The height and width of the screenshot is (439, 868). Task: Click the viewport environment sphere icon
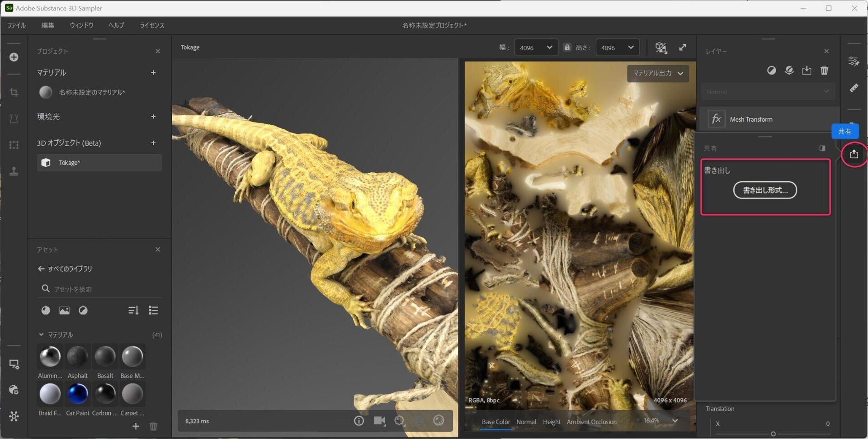pyautogui.click(x=439, y=420)
